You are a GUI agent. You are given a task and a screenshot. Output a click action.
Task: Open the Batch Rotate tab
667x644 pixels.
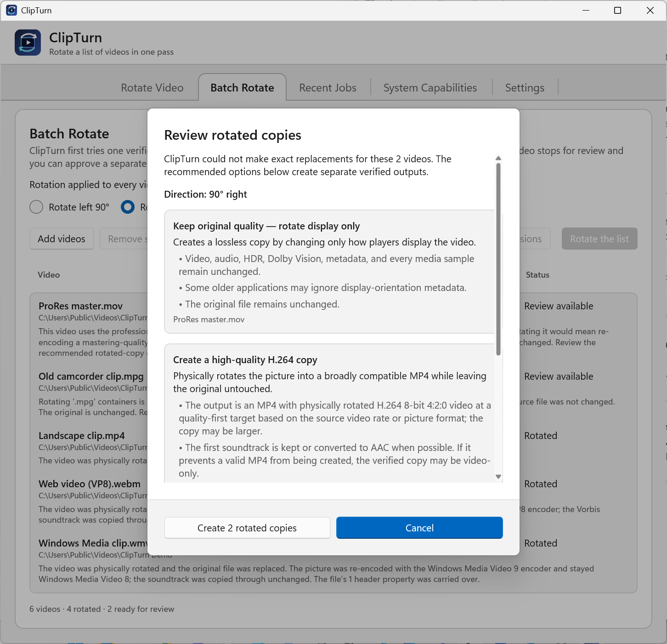coord(242,87)
